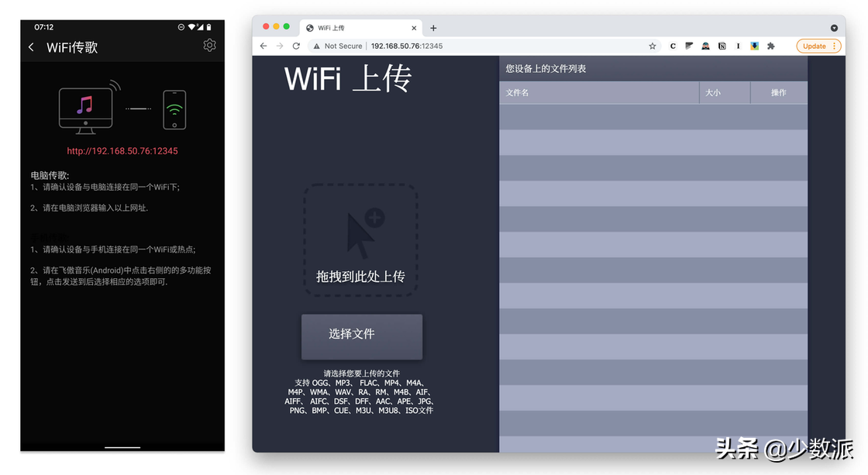Screen dimensions: 868x475
Task: Click the colorful downloader extension icon
Action: click(x=754, y=46)
